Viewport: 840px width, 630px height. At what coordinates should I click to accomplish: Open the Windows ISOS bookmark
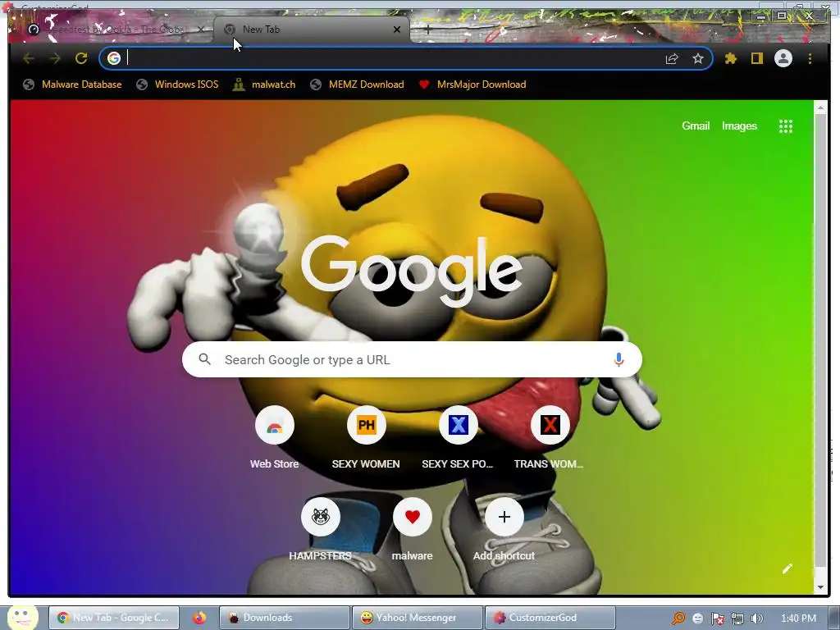(x=177, y=84)
